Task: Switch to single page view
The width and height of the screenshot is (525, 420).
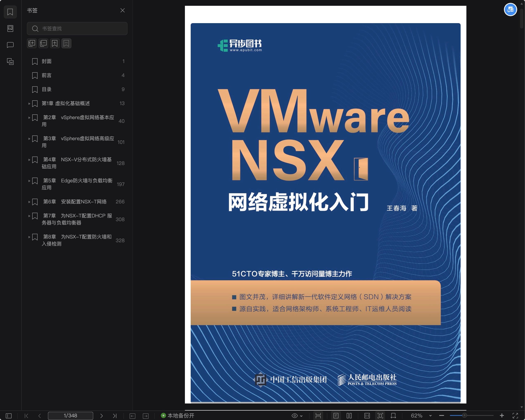Action: [336, 416]
